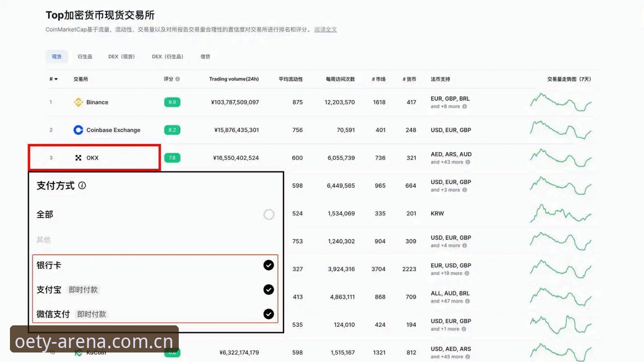Click the ¥16,550,402,524 volume value

236,158
